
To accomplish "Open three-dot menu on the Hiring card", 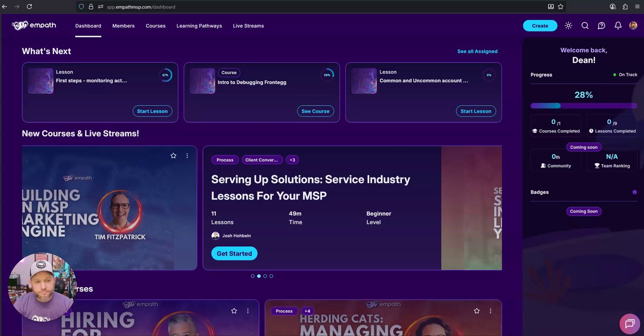I will pos(248,311).
